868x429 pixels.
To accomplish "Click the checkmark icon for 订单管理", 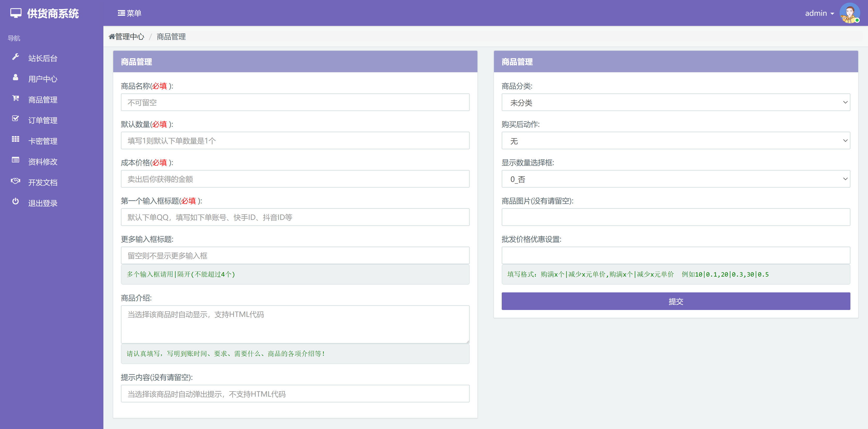I will 16,119.
